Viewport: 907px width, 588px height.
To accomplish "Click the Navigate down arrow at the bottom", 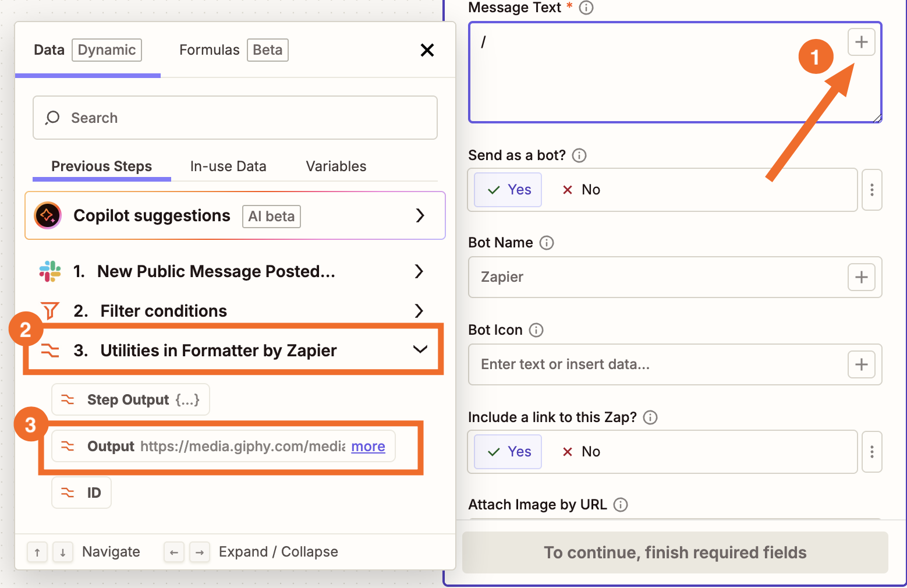I will point(63,552).
